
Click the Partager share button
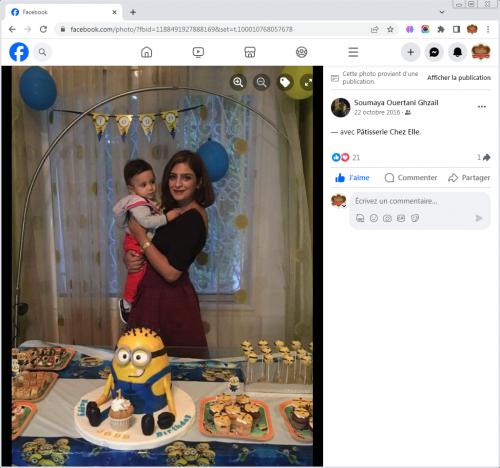point(469,178)
